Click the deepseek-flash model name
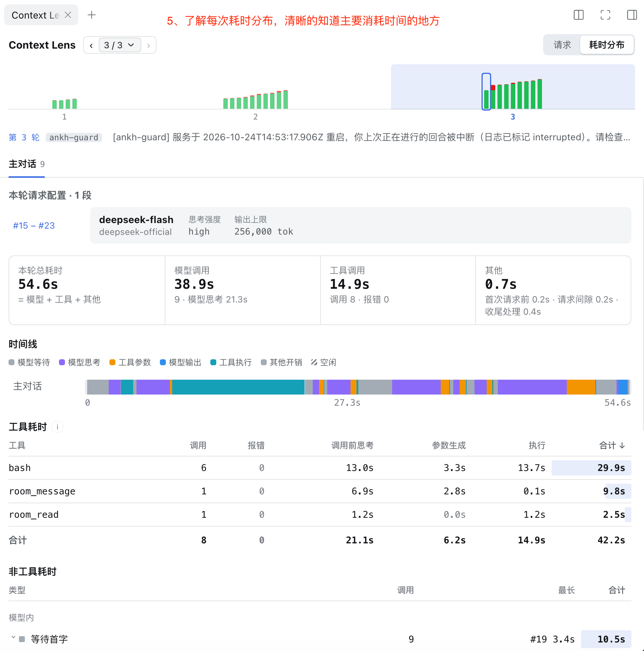The height and width of the screenshot is (651, 644). (136, 220)
